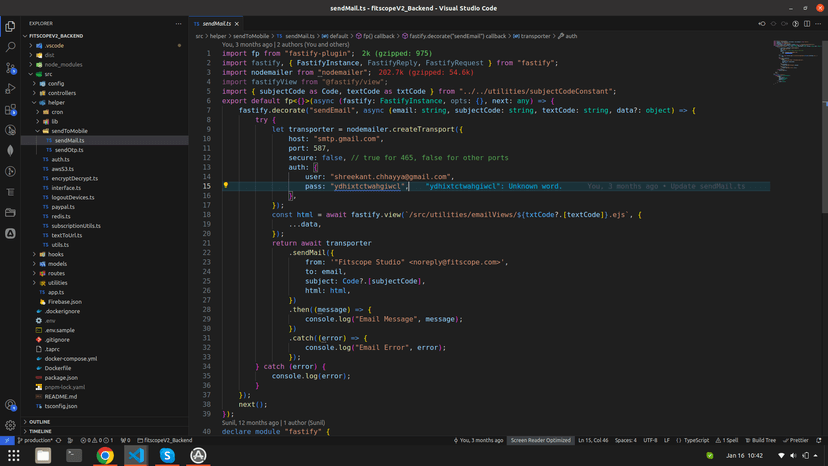Open auth.ts in explorer
The height and width of the screenshot is (466, 828).
tap(105, 160)
